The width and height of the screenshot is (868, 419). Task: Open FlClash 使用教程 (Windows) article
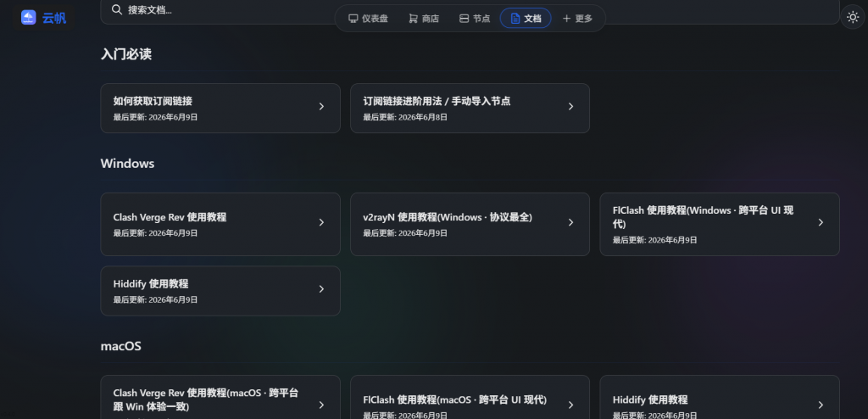click(720, 225)
